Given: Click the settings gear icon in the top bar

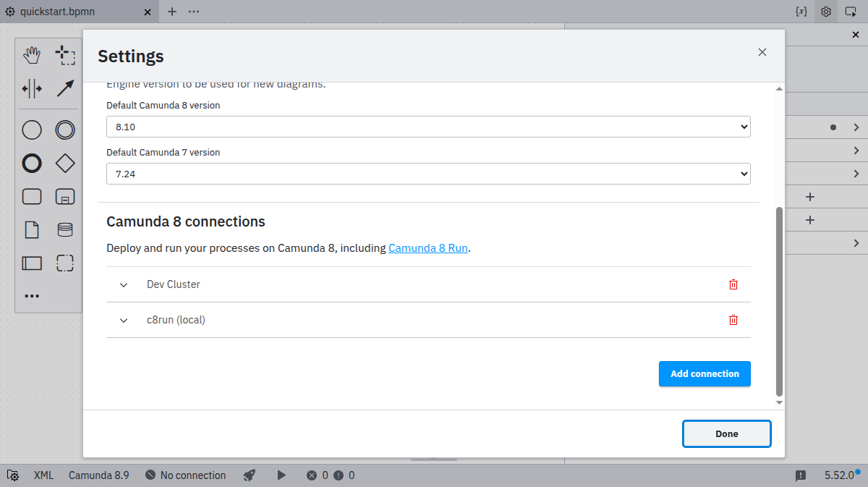Looking at the screenshot, I should click(x=826, y=12).
